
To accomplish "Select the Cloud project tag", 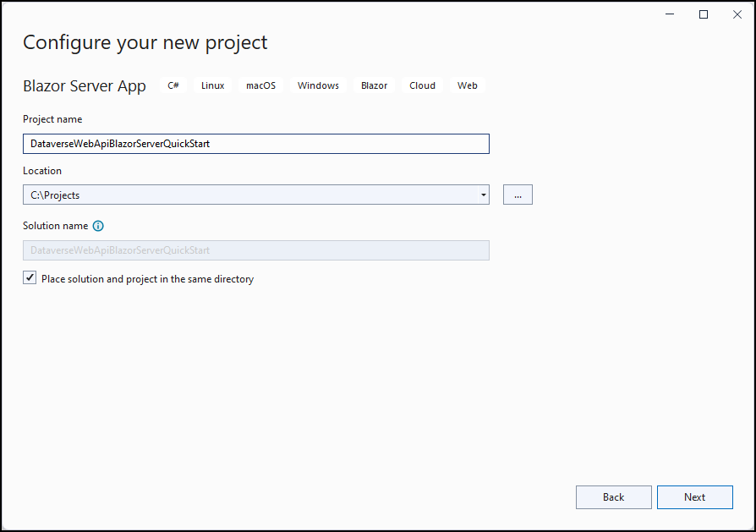I will click(x=422, y=85).
